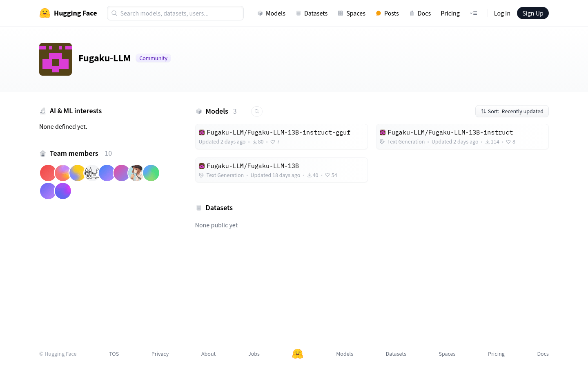Click the heart icon showing 7 likes

coord(273,142)
